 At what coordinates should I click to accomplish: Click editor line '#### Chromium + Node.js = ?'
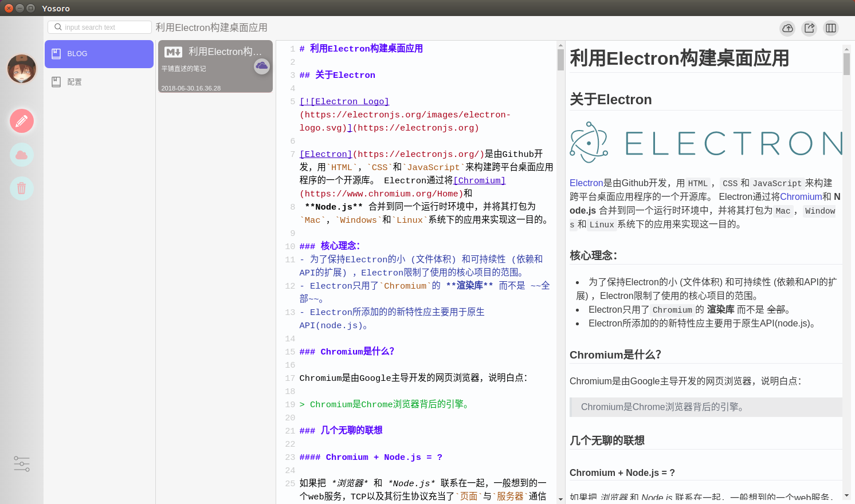pos(371,457)
